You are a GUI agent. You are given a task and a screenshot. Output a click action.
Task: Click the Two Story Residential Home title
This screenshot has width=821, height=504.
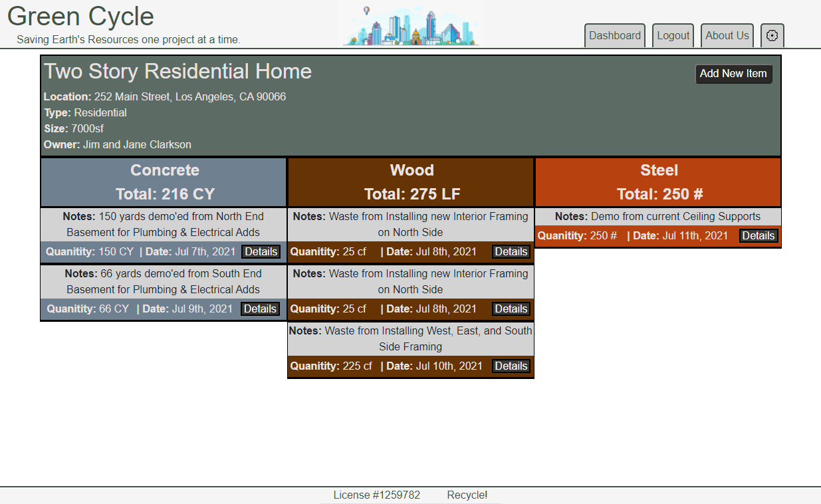tap(178, 71)
